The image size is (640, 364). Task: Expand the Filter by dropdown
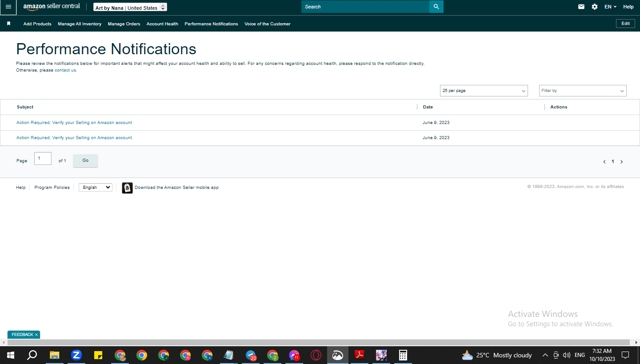point(583,91)
